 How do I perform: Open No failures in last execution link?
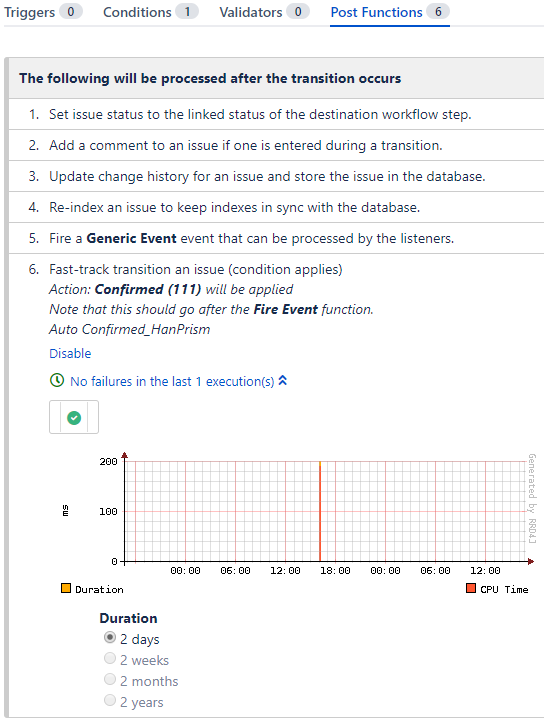click(x=172, y=382)
